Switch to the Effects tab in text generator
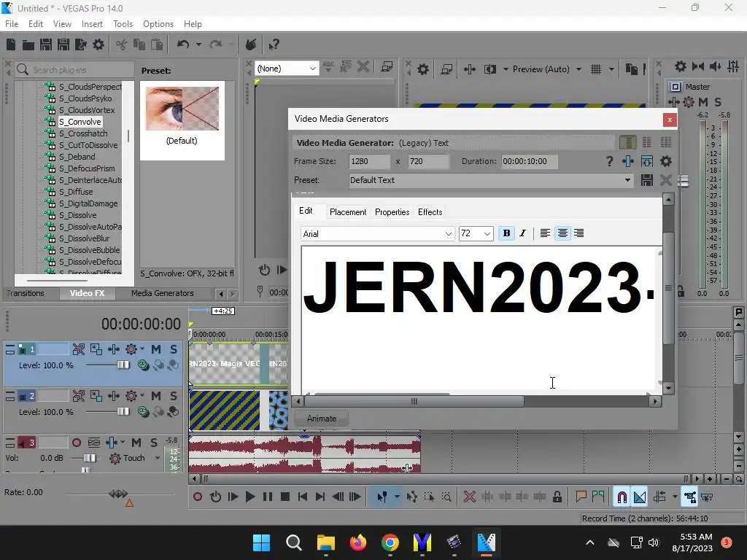The width and height of the screenshot is (747, 560). click(430, 212)
